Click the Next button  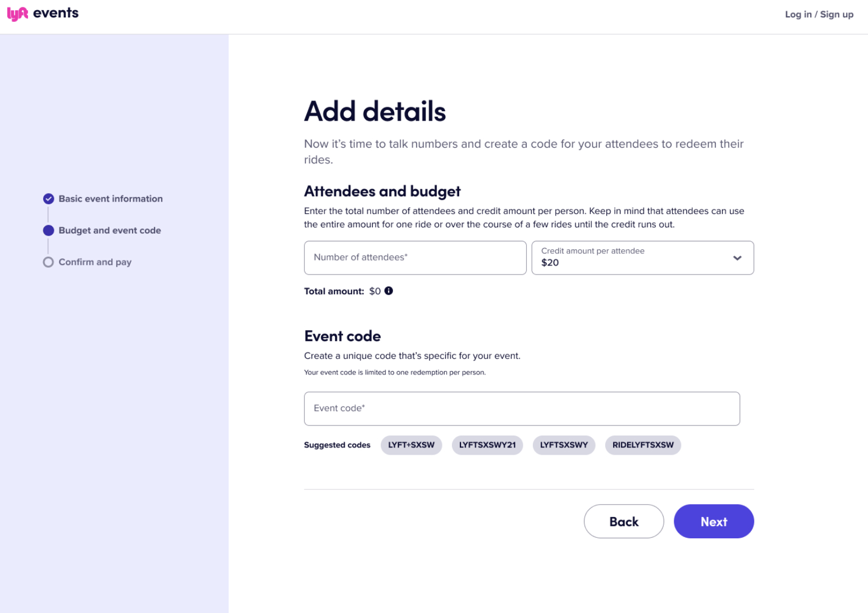coord(714,521)
